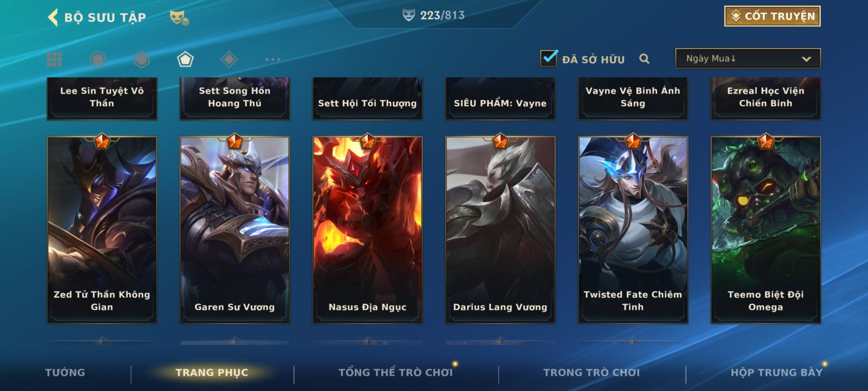
Task: Expand sort options with the chevron arrow
Action: [806, 59]
